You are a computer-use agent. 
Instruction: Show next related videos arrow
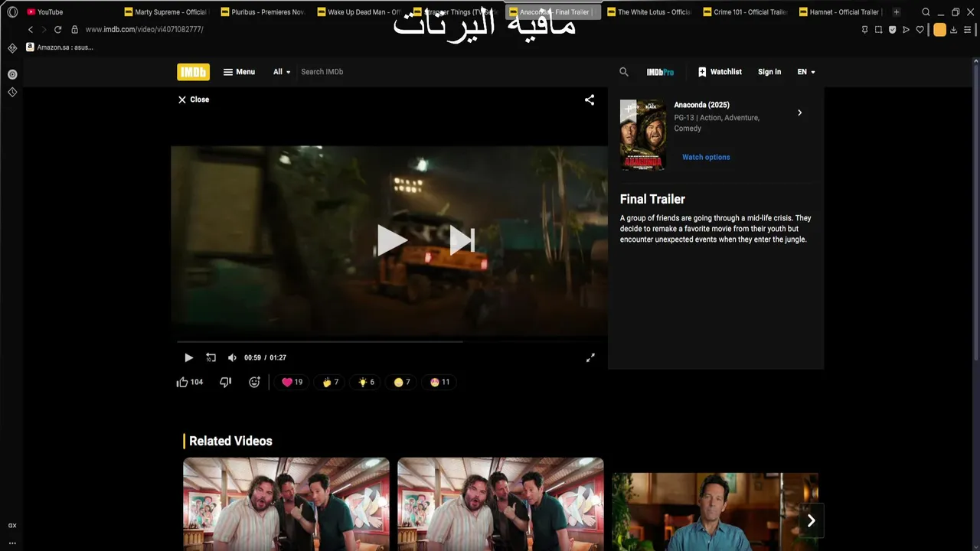pos(811,521)
